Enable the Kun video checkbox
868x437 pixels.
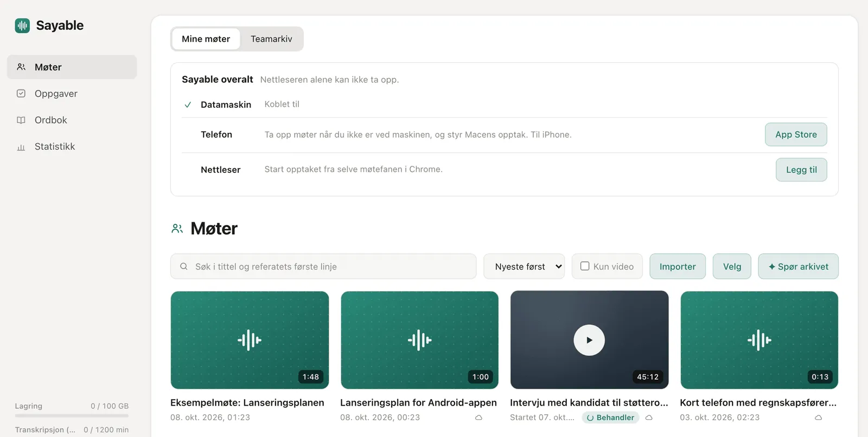585,266
